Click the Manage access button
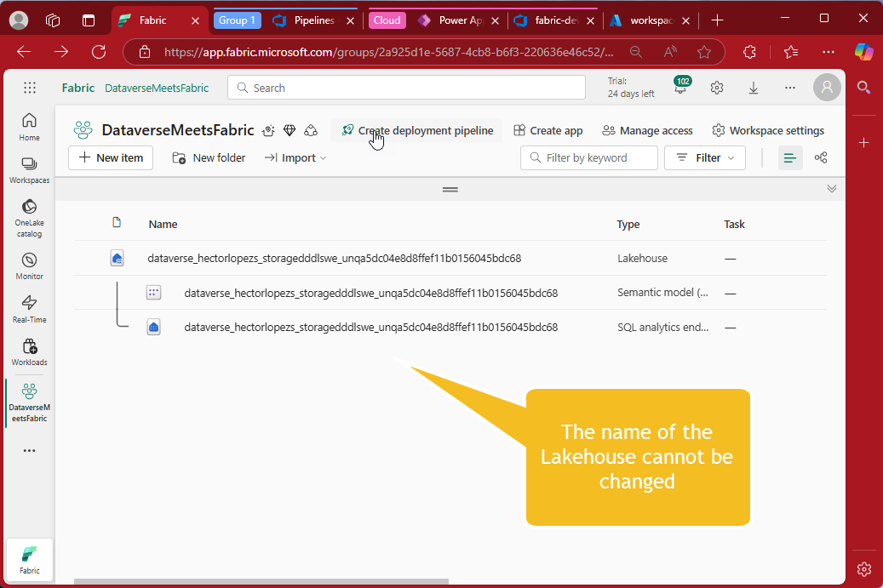This screenshot has height=588, width=883. tap(647, 130)
